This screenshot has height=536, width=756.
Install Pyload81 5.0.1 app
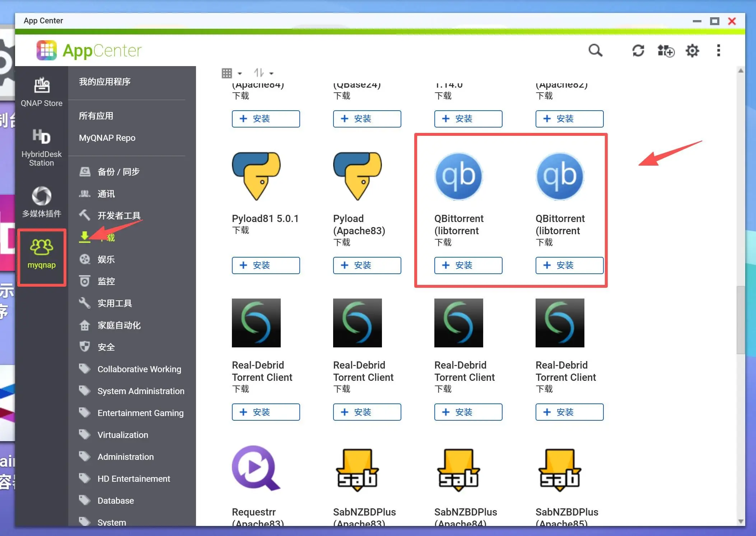pos(266,265)
